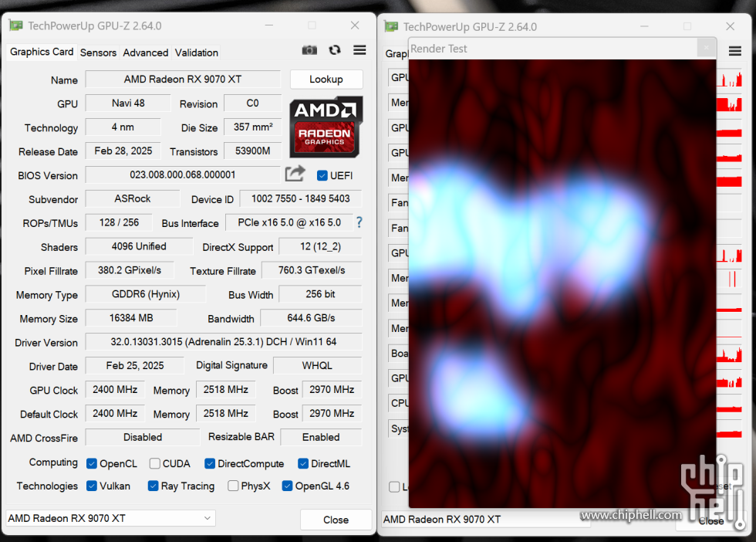
Task: Open the GPU selector in right window
Action: [486, 520]
